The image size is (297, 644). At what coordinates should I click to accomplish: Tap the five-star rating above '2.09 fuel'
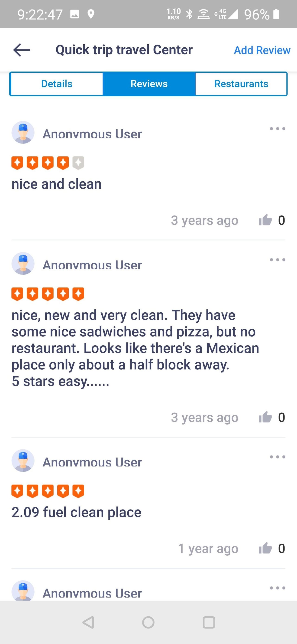click(48, 491)
